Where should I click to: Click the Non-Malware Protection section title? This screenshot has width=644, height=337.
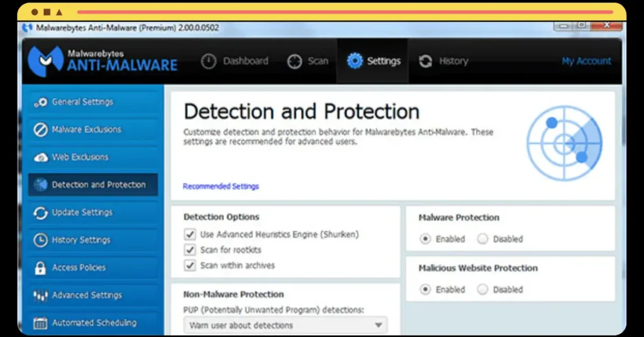[x=233, y=294]
